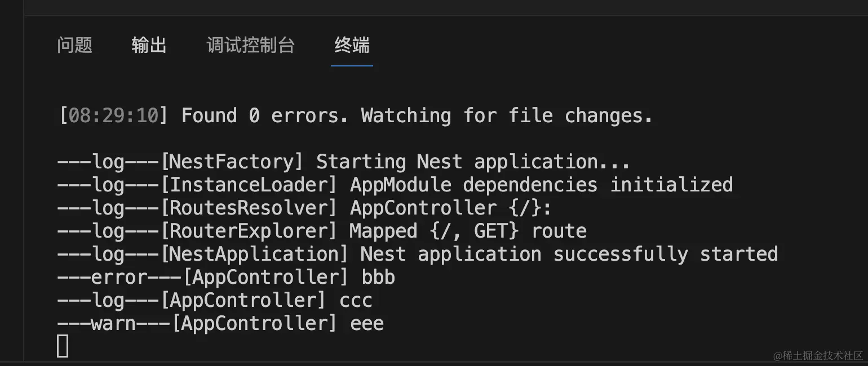Click the warn line showing eee
Image resolution: width=868 pixels, height=366 pixels.
tap(220, 324)
